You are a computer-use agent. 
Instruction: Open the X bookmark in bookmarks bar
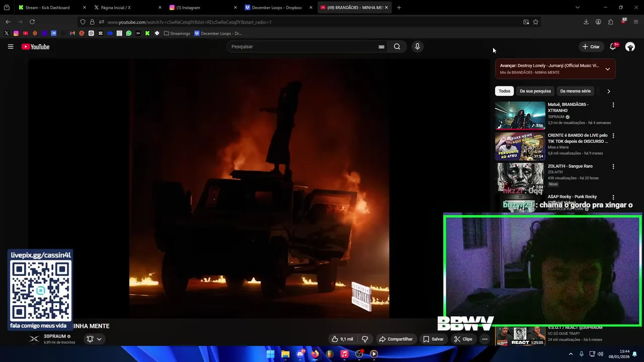pos(7,34)
